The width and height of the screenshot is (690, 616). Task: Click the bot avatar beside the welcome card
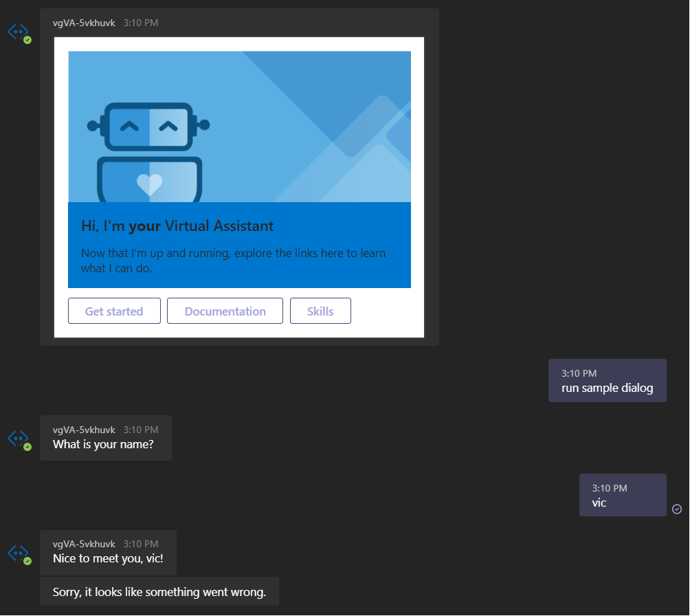coord(19,32)
